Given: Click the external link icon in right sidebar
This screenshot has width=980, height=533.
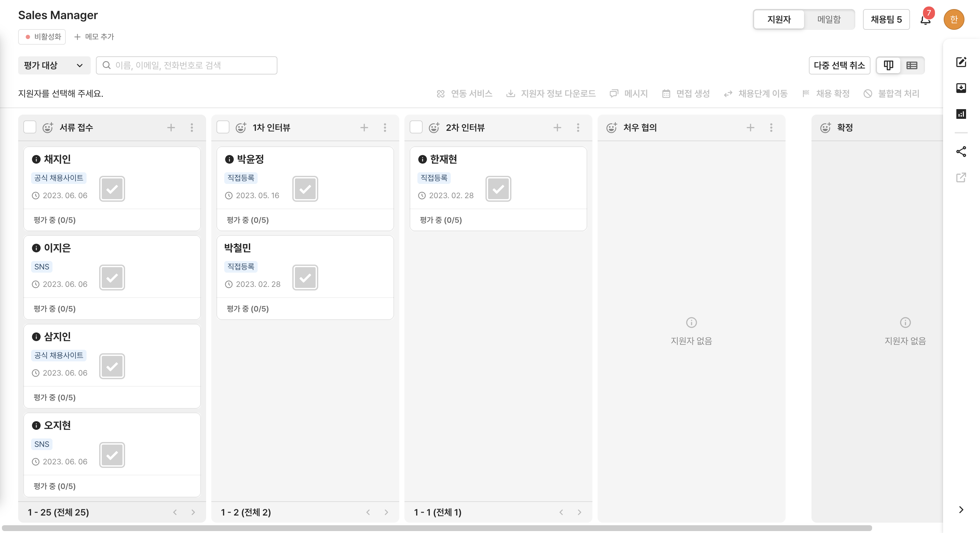Looking at the screenshot, I should coord(961,177).
